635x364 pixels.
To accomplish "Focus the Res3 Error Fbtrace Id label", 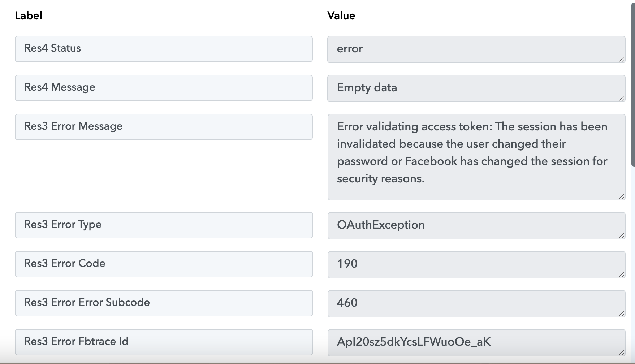I will 164,342.
